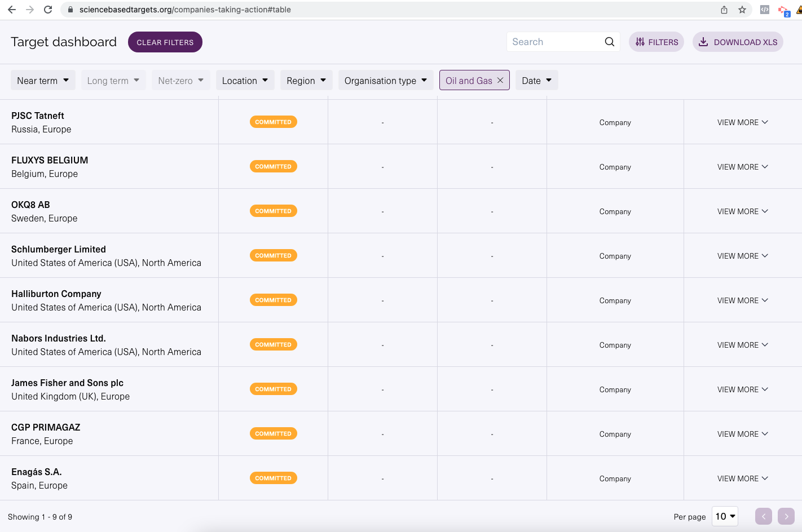The image size is (802, 532).
Task: Click the France, Europe location text
Action: [x=42, y=441]
